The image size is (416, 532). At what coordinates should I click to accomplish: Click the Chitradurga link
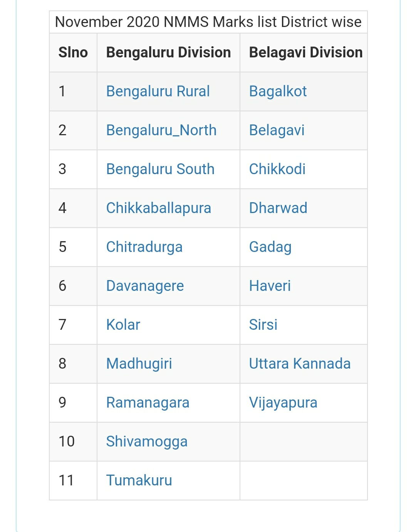click(144, 247)
